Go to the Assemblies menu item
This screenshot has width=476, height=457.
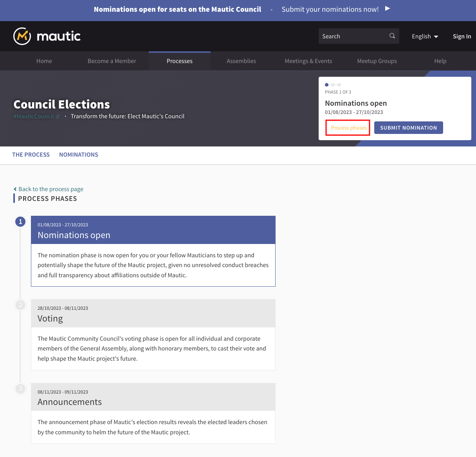coord(241,61)
